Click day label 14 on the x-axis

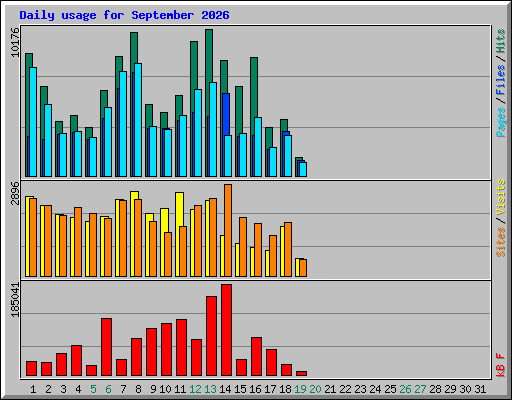(x=225, y=389)
